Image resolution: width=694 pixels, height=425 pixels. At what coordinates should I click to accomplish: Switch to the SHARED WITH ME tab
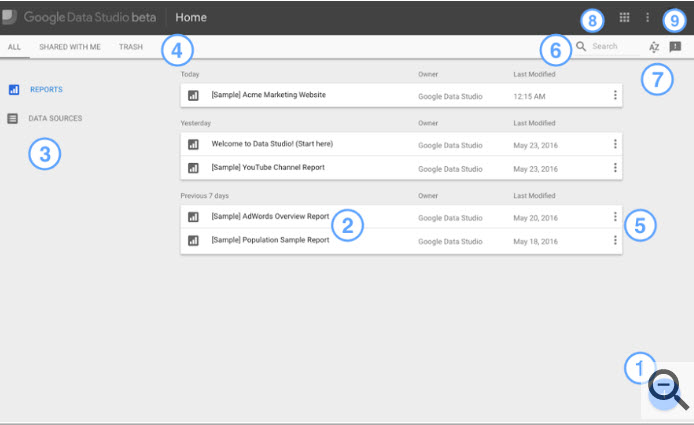pos(69,47)
